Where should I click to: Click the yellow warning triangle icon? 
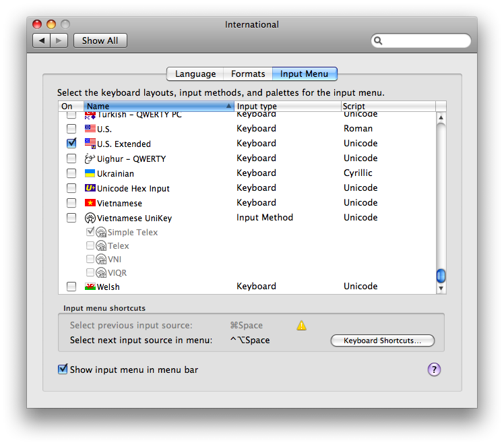point(301,326)
